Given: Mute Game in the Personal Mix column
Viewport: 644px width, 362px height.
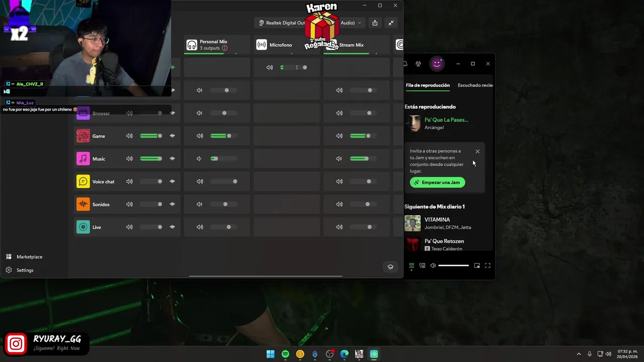Looking at the screenshot, I should [200, 136].
